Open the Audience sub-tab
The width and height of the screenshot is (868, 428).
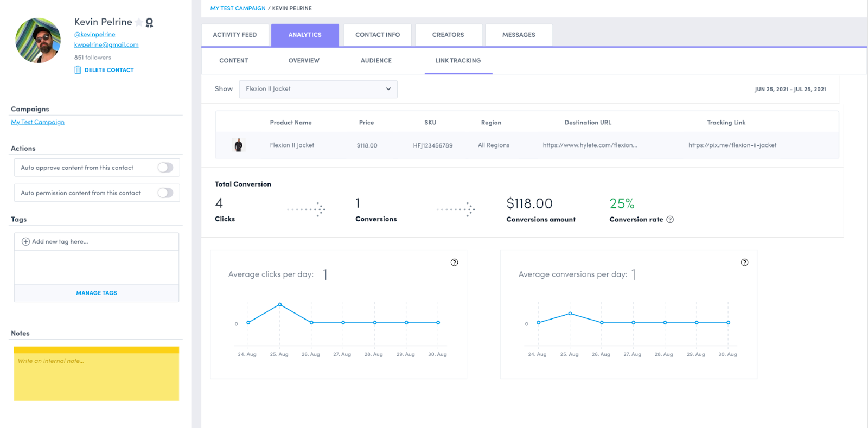click(376, 61)
